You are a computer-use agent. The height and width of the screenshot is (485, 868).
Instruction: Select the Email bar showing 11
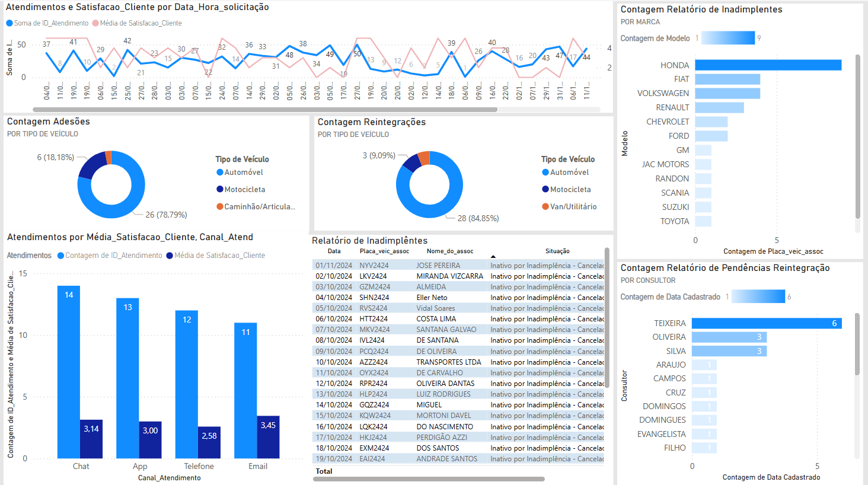(x=245, y=391)
